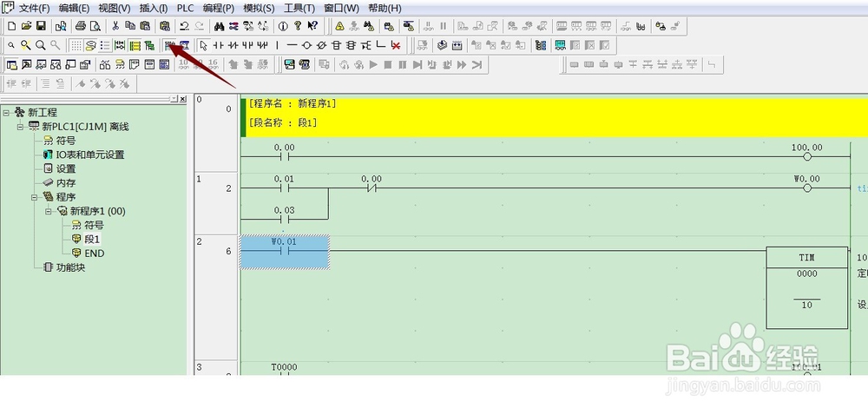Select the 新PLC1[CJ1M] 离线 node

tap(85, 127)
